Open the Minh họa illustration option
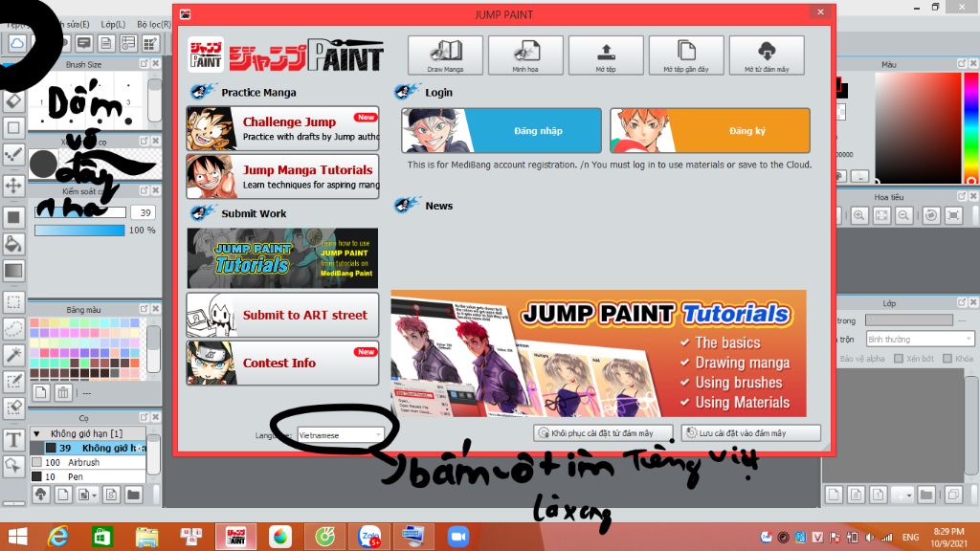This screenshot has height=551, width=980. 525,55
